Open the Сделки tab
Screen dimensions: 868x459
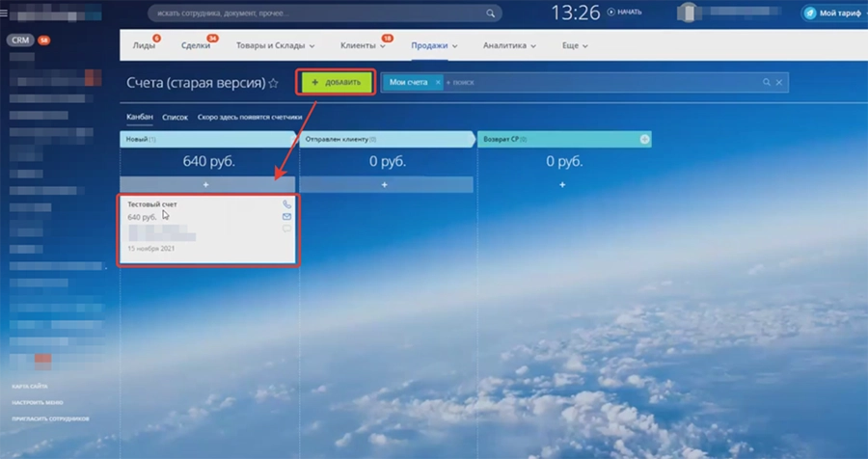[196, 45]
